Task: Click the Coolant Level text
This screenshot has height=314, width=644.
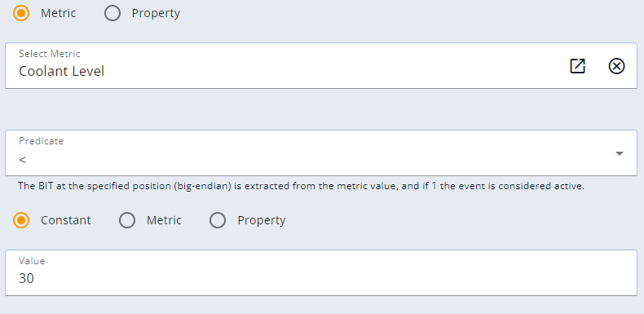Action: (x=62, y=72)
